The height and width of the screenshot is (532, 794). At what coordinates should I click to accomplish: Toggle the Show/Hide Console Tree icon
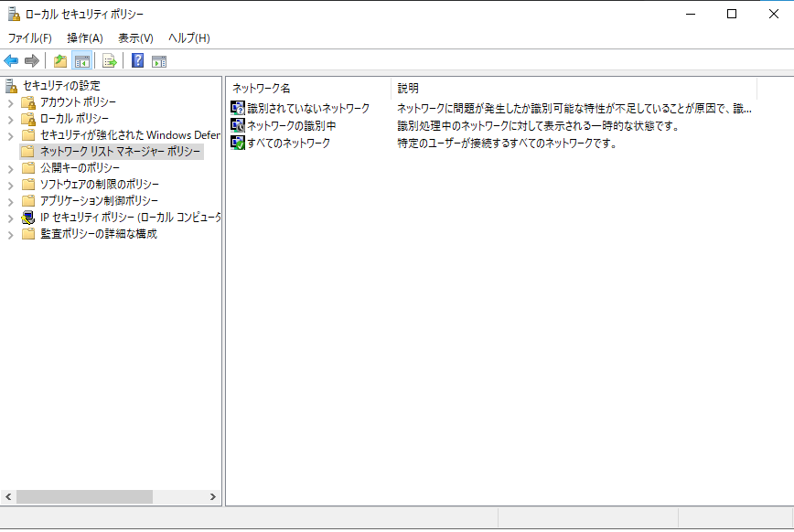(x=82, y=61)
